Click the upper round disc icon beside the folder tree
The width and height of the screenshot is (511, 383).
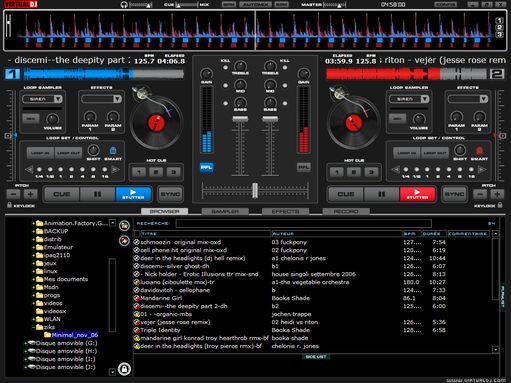click(x=124, y=226)
